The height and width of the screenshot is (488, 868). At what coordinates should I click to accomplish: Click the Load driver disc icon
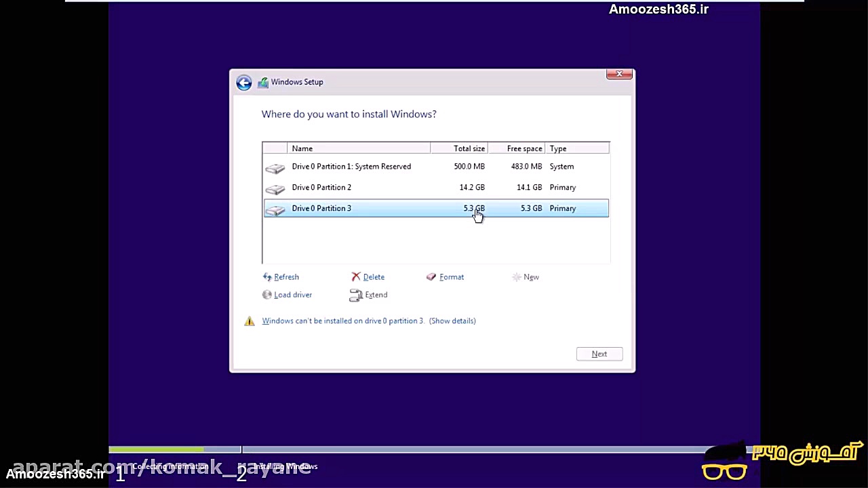[267, 295]
